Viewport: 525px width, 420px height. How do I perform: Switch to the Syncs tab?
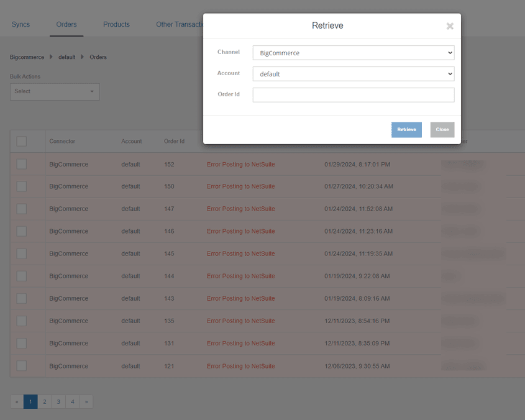pyautogui.click(x=21, y=24)
